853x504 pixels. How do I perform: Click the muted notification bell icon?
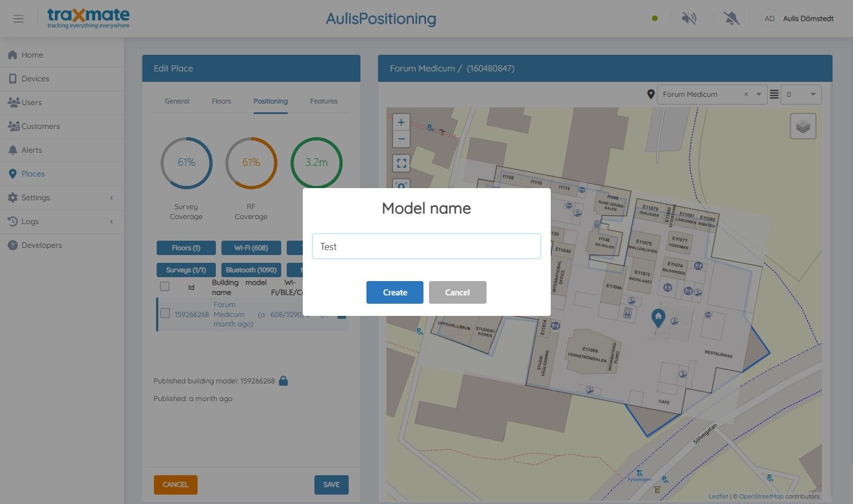(731, 19)
